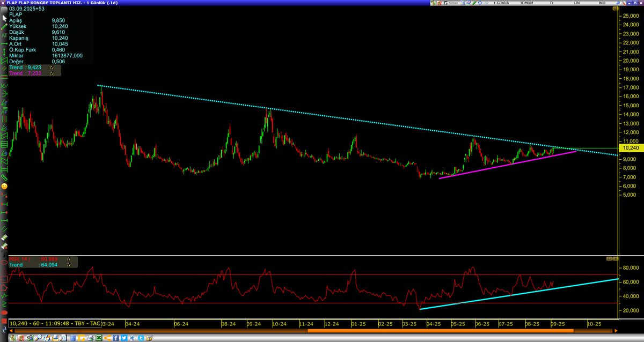644x342 pixels.
Task: Select the filled red circle tool
Action: (4, 313)
